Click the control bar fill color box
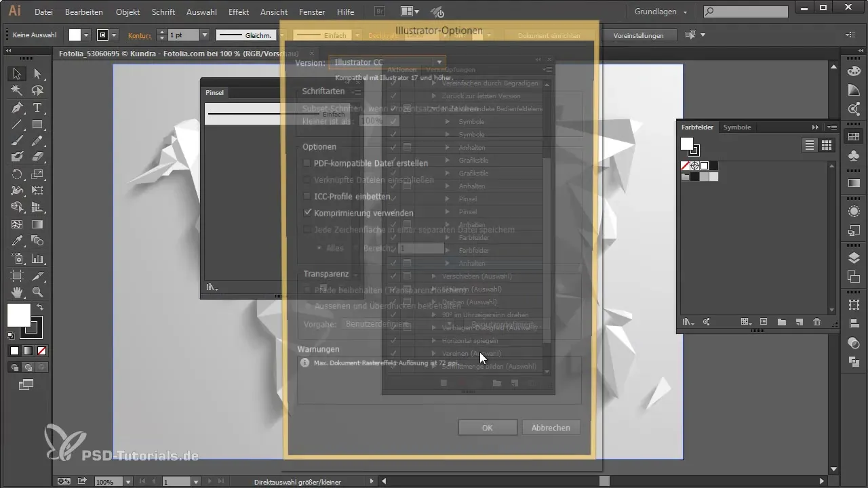This screenshot has height=488, width=868. point(75,35)
